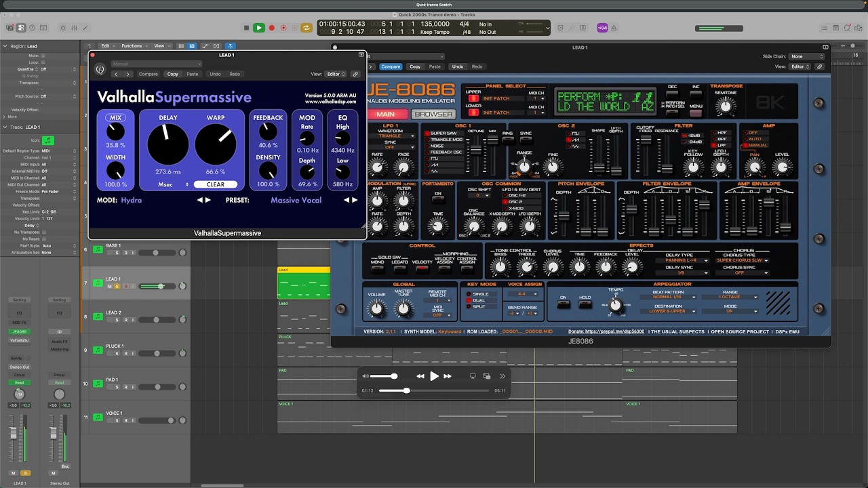Viewport: 868px width, 488px height.
Task: Click the green track icon in the inspector
Action: coord(47,140)
